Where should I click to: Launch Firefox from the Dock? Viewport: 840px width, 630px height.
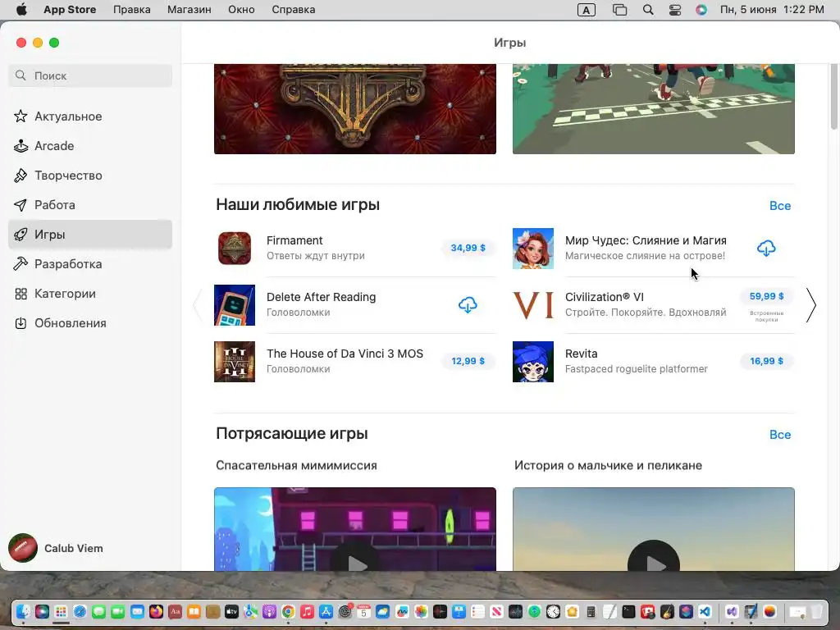point(156,611)
